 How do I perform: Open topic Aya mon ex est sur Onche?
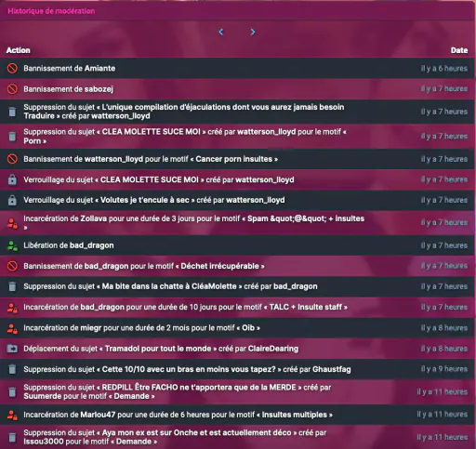196,432
